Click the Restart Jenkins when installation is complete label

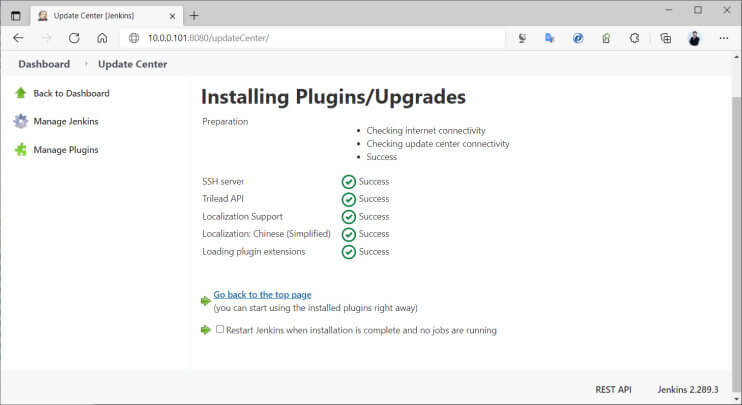click(x=362, y=330)
